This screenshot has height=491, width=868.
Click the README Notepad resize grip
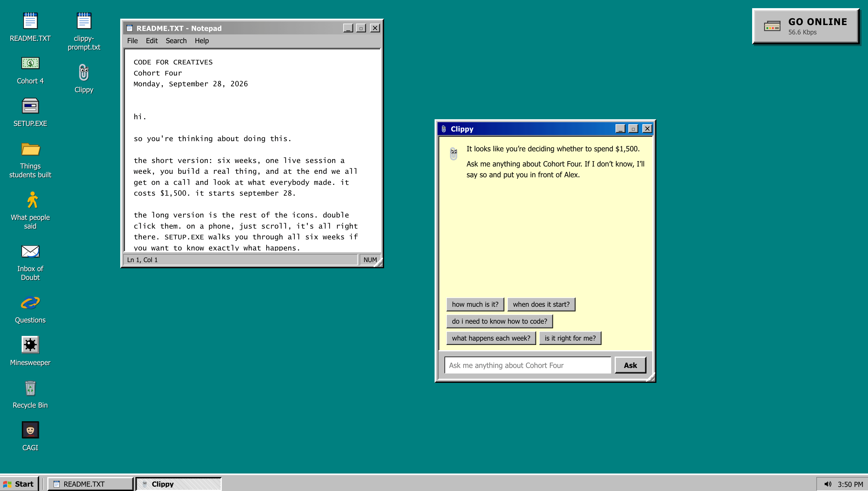379,263
